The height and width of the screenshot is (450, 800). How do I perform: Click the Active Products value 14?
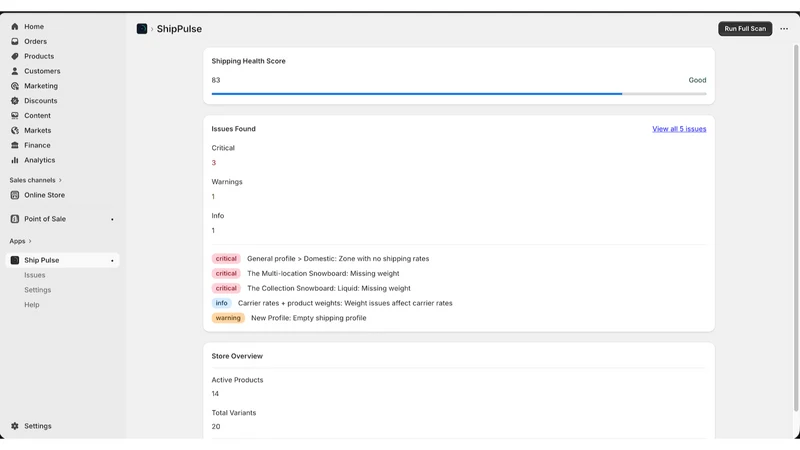click(215, 394)
